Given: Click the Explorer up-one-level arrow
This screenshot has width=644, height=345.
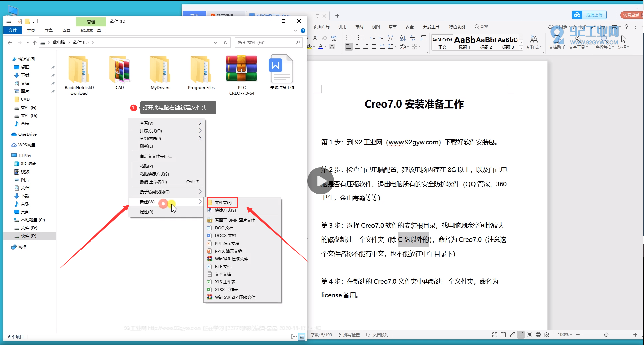Looking at the screenshot, I should click(34, 43).
